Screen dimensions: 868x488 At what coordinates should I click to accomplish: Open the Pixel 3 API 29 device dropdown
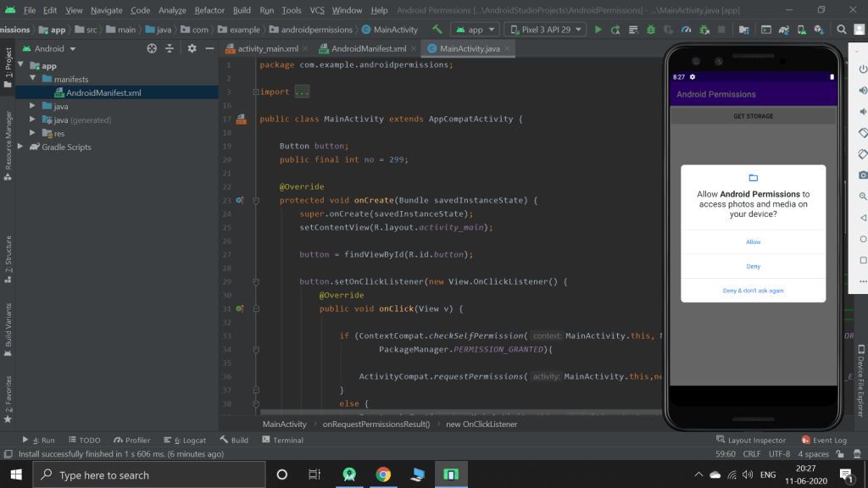(x=545, y=30)
